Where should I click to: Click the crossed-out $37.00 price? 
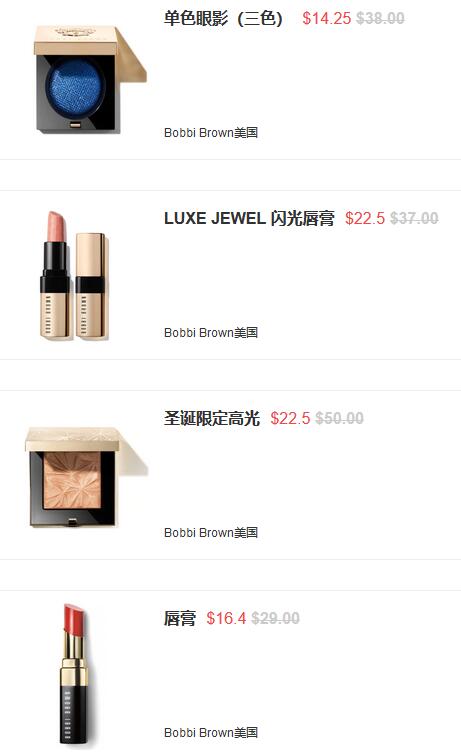[414, 218]
